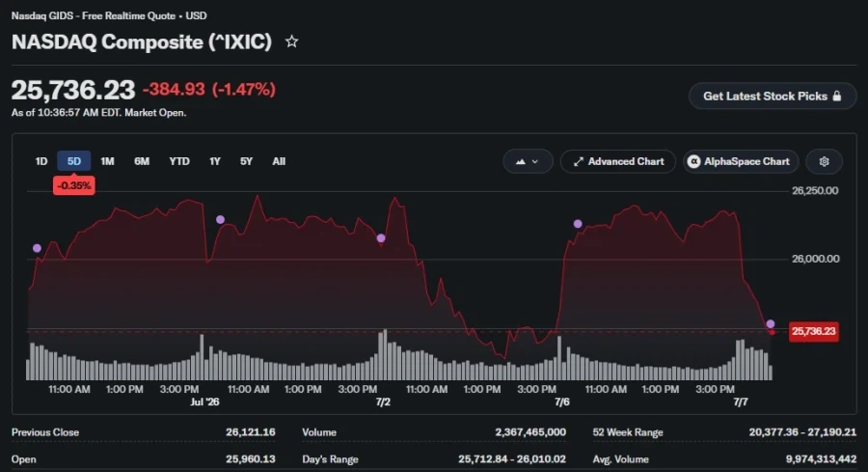Select the 1Y time range
This screenshot has height=472, width=868.
tap(215, 161)
